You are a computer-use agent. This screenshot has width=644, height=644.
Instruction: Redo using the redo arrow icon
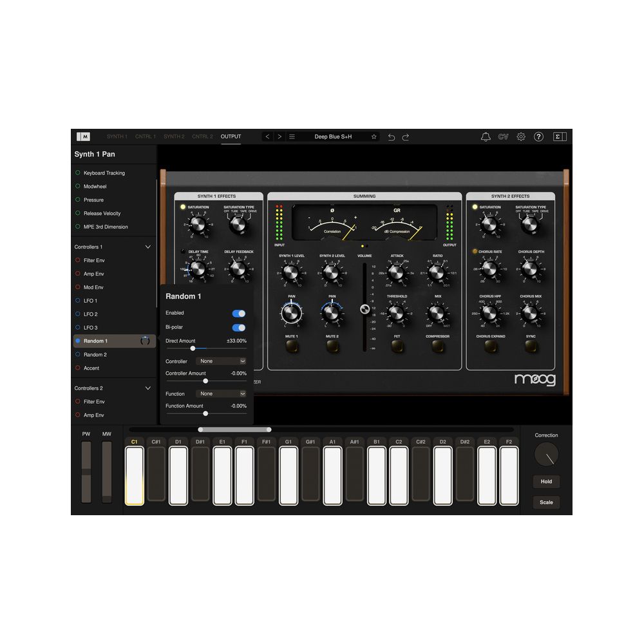[x=405, y=137]
